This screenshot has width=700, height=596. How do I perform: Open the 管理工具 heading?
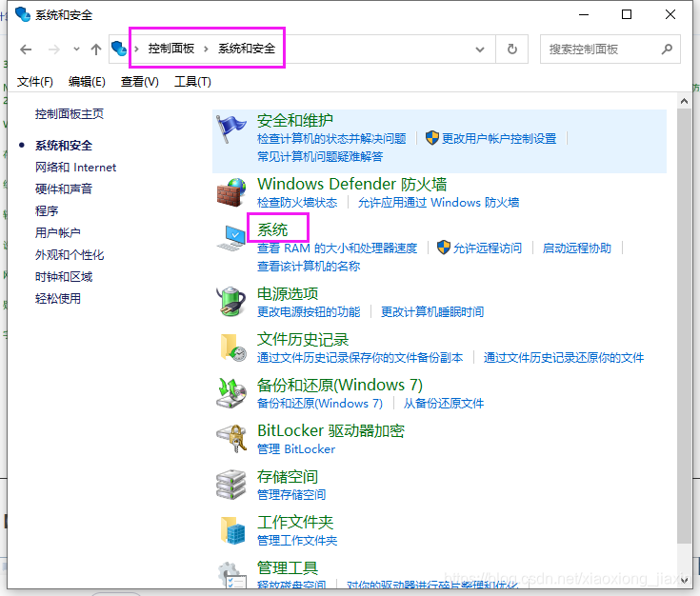(x=287, y=567)
